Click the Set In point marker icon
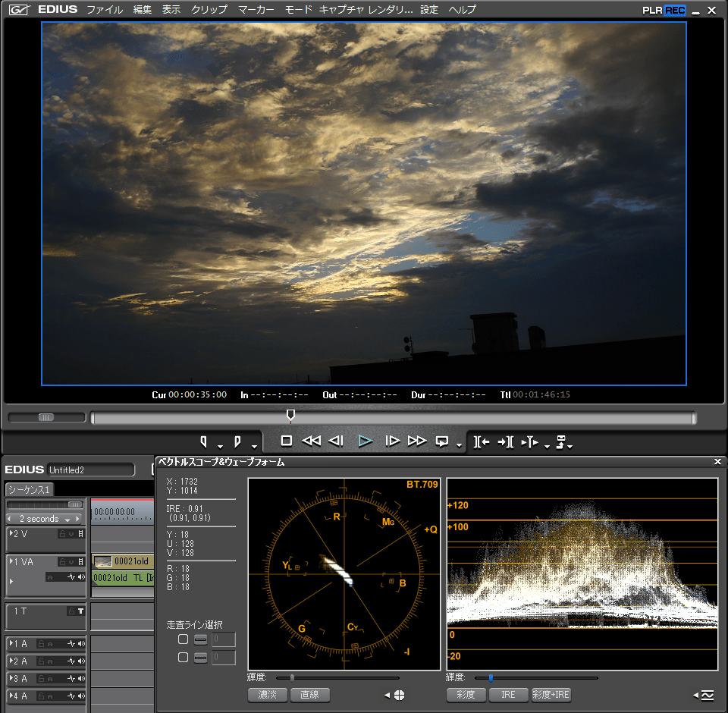The height and width of the screenshot is (713, 728). tap(203, 441)
